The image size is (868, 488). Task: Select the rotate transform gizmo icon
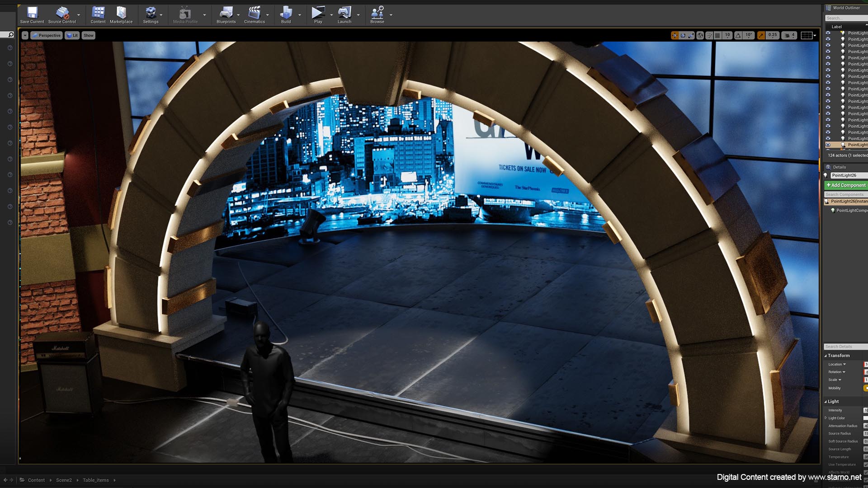683,35
